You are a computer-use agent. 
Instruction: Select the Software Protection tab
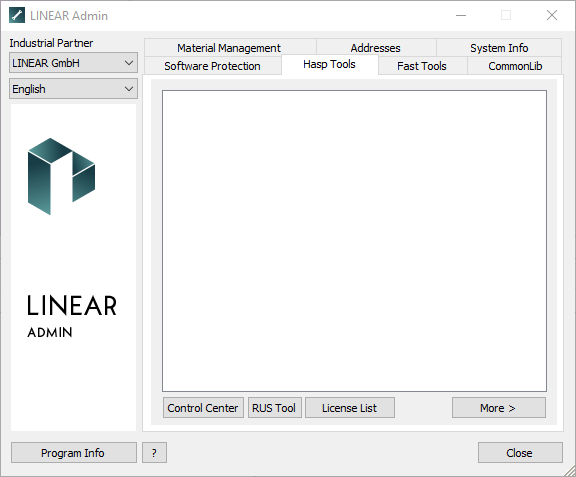point(213,66)
